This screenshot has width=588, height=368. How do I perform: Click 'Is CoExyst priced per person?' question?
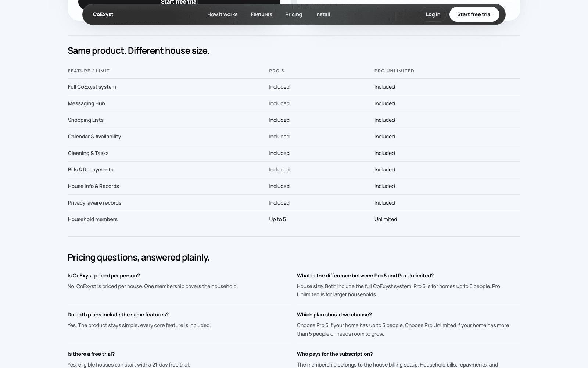pos(104,276)
